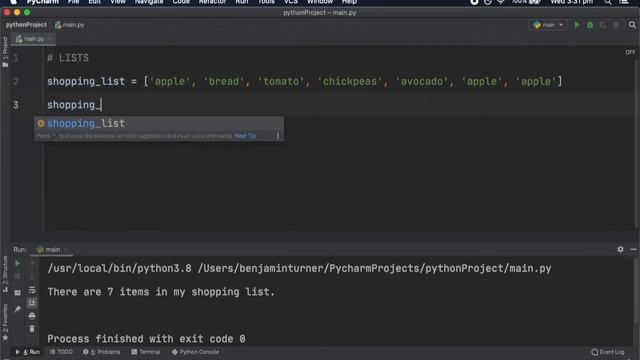
Task: Place the cursor in the '# LISTS' comment
Action: point(68,58)
